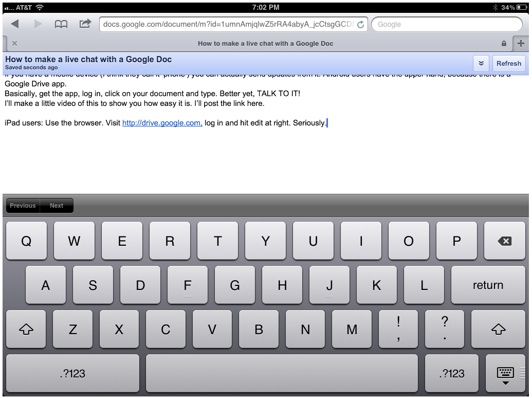The width and height of the screenshot is (532, 398).
Task: Tap the X key
Action: point(119,329)
